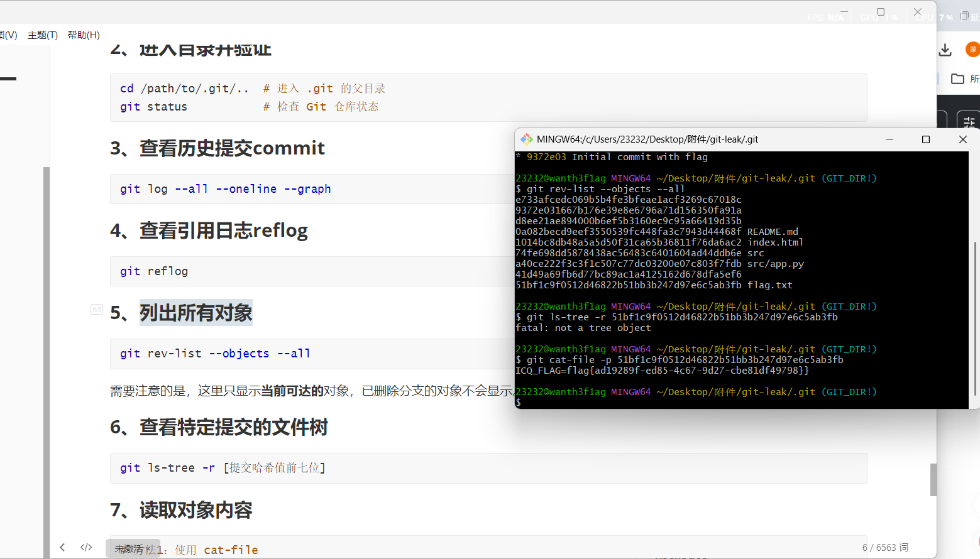The width and height of the screenshot is (980, 559).
Task: Select the highlighted text 列出所有对象
Action: (195, 312)
